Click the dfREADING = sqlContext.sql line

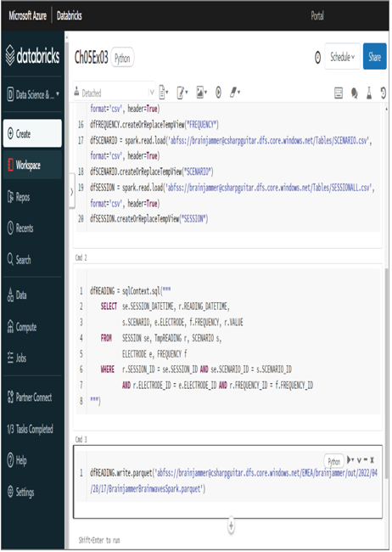pyautogui.click(x=130, y=290)
